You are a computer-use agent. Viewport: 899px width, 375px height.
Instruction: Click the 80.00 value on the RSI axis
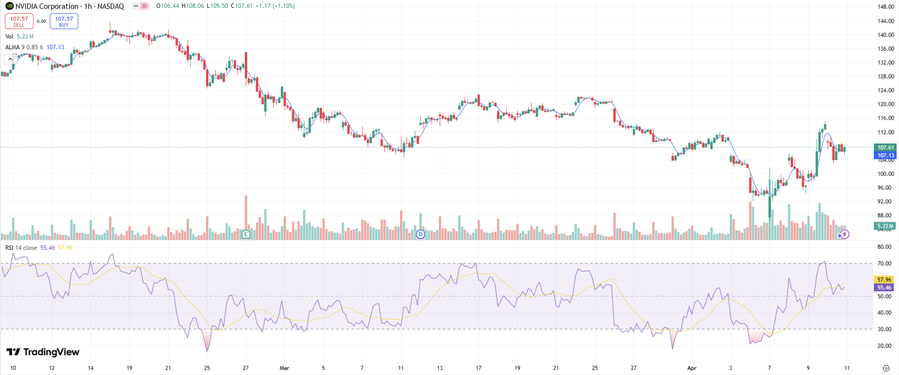(885, 247)
